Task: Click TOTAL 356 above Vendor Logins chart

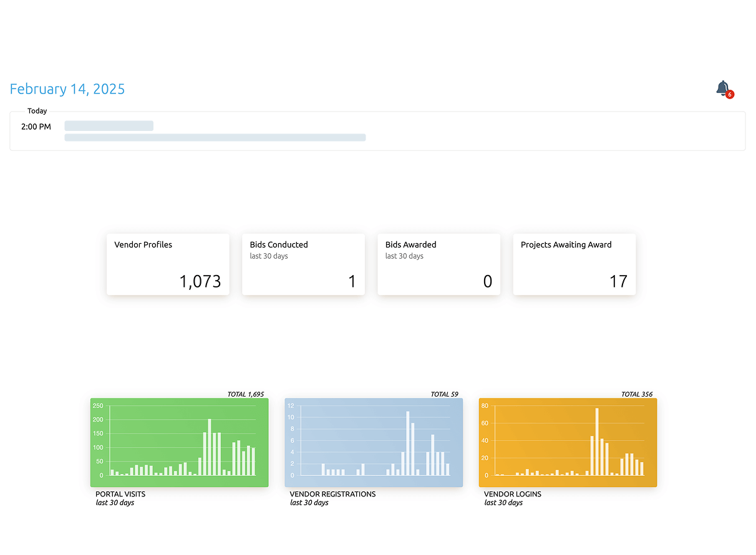Action: click(637, 394)
